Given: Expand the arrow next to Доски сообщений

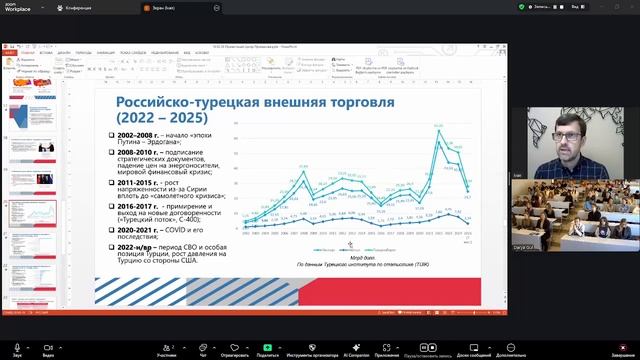Looking at the screenshot, I should pyautogui.click(x=489, y=348).
